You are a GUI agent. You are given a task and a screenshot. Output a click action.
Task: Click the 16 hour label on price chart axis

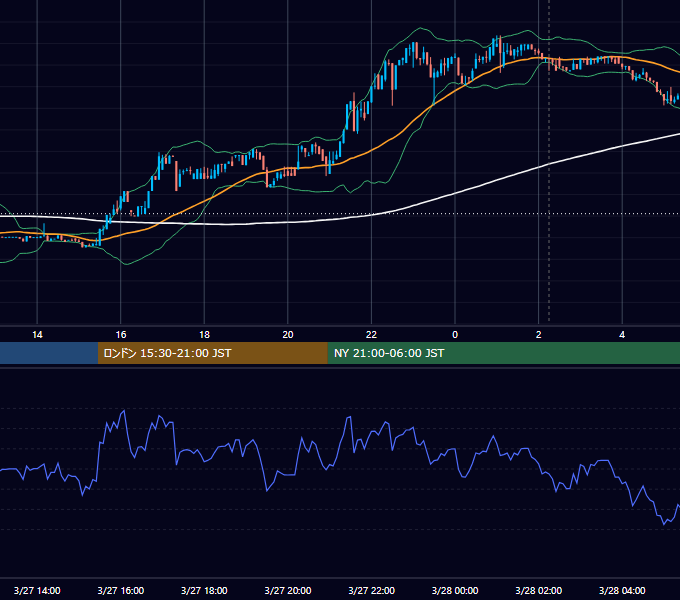(121, 335)
